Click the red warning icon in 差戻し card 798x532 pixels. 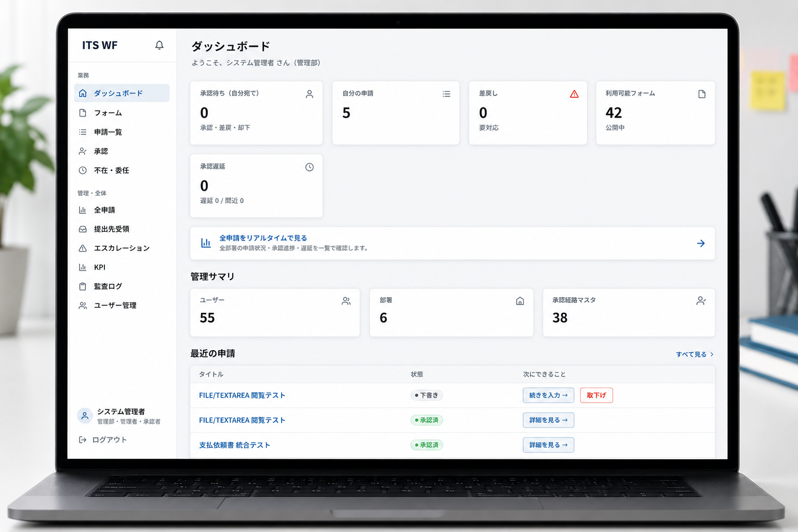[x=574, y=94]
